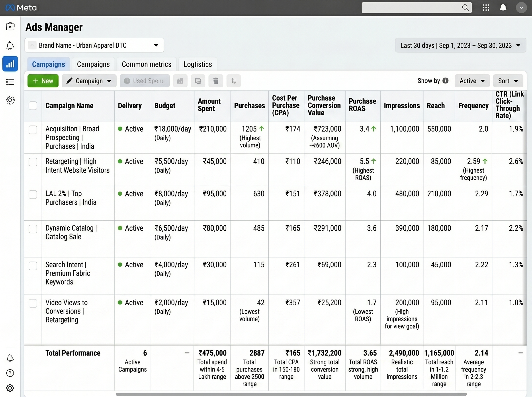Click Active status of LAL 2% row

coord(131,194)
